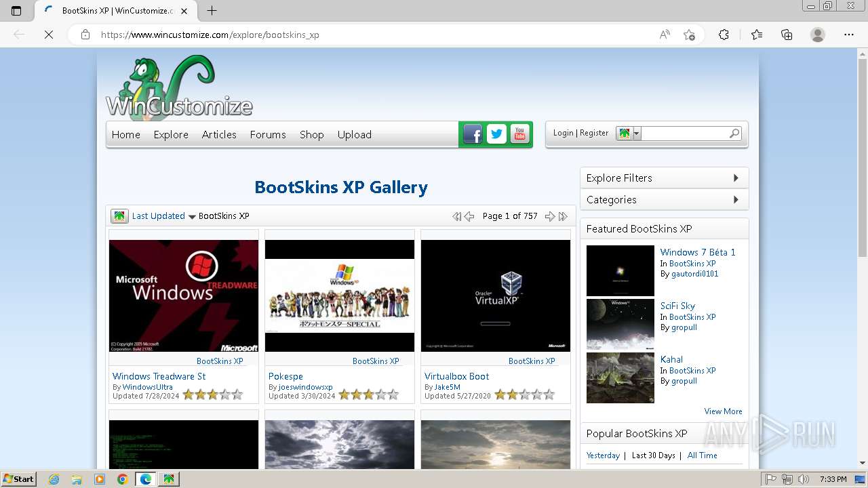Open WinCustomize Twitter icon

point(496,134)
